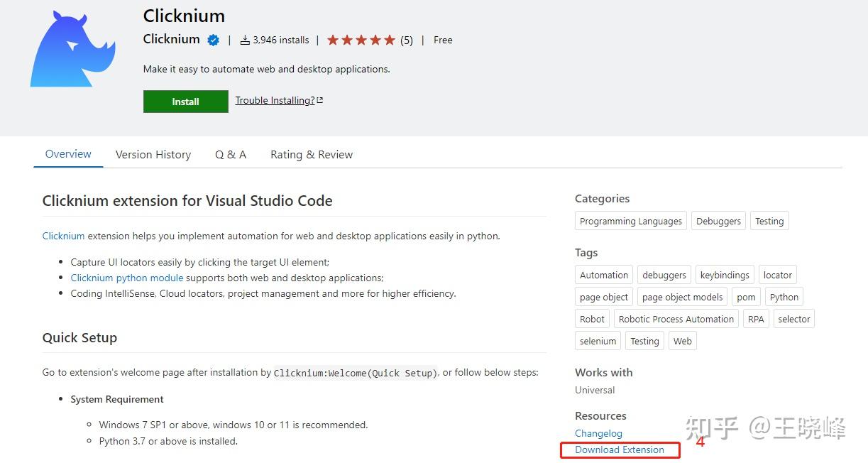
Task: Click the verified publisher badge icon
Action: [213, 40]
